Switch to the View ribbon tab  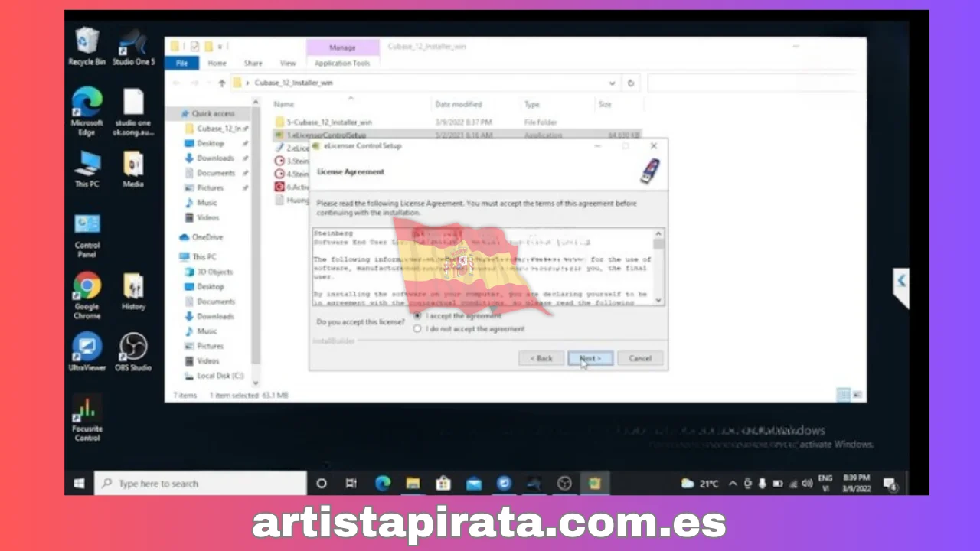tap(288, 64)
